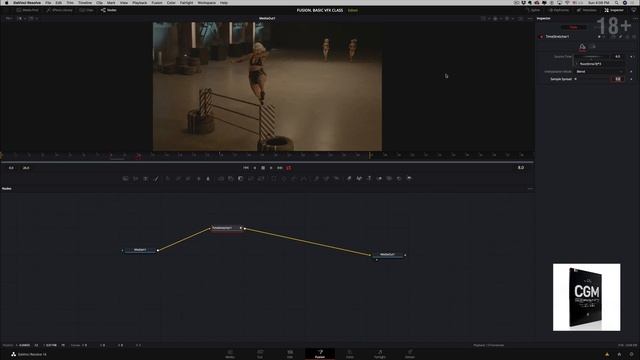Select the MediaOut1 node

click(x=388, y=255)
